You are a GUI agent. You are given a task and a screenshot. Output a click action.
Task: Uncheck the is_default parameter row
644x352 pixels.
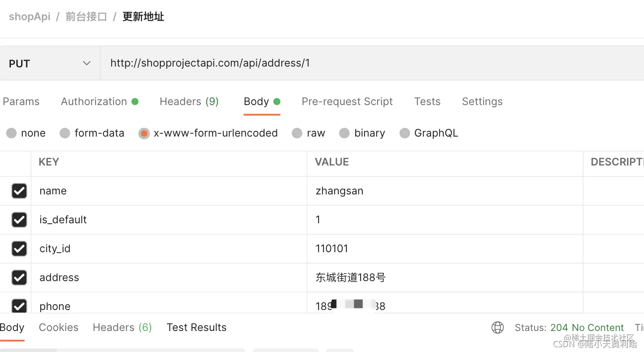19,220
